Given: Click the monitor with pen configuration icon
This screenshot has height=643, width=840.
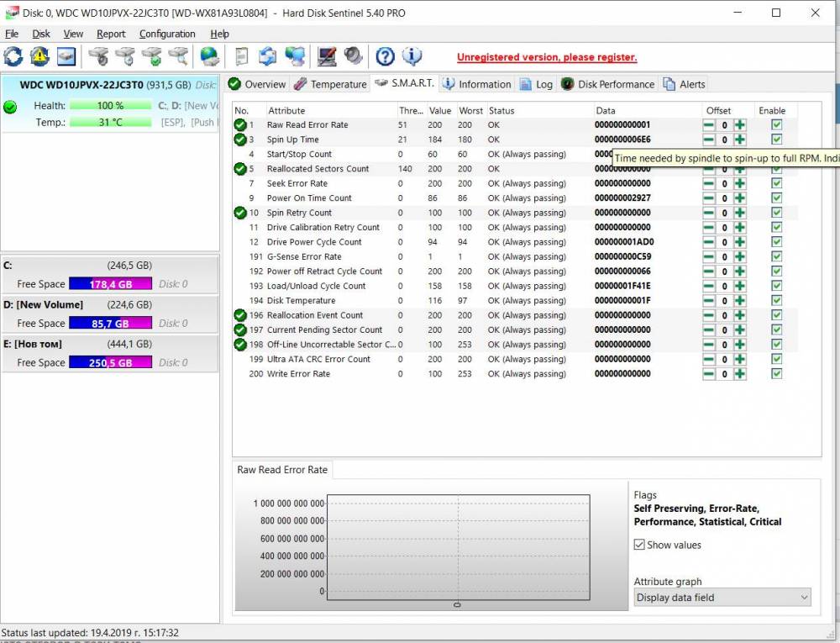Looking at the screenshot, I should point(327,56).
